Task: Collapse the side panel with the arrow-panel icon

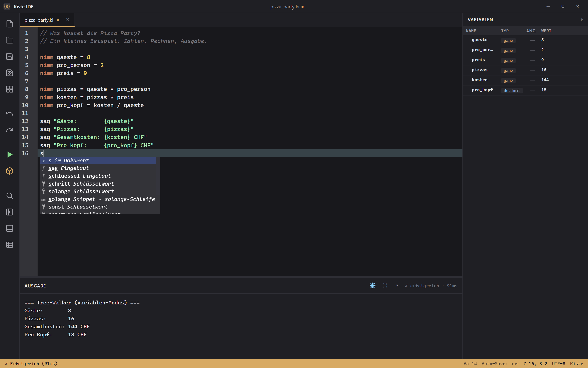Action: tap(9, 212)
